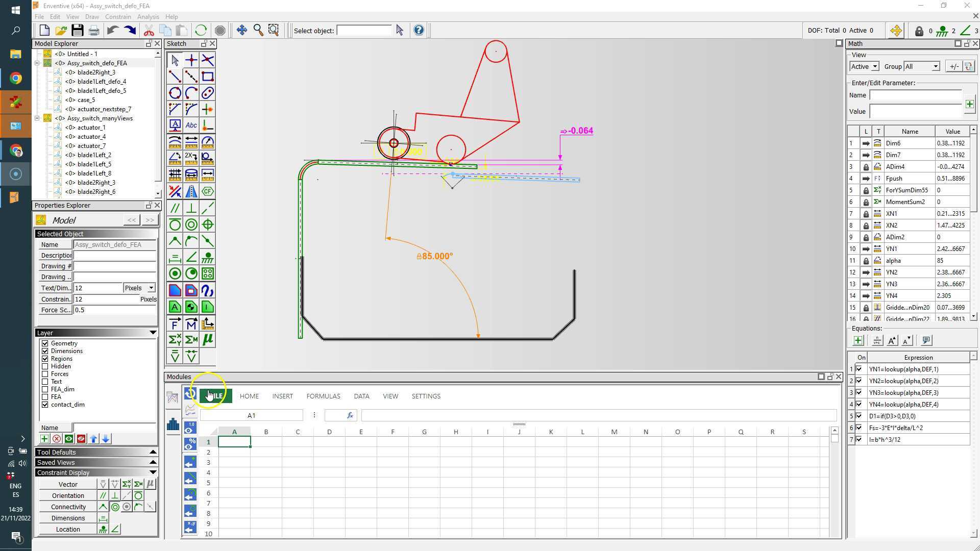This screenshot has height=551, width=980.
Task: Click the Save disk icon in toolbar
Action: [x=77, y=30]
